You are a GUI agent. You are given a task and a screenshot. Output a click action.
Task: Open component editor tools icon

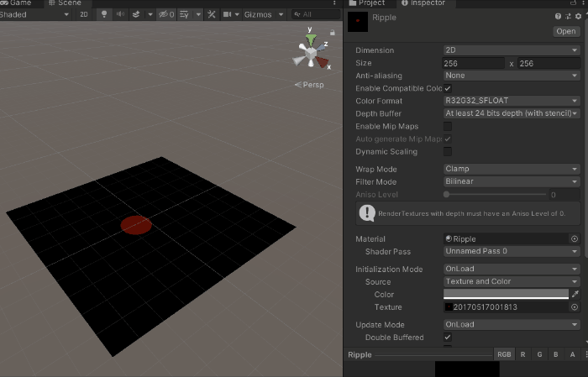pyautogui.click(x=212, y=14)
